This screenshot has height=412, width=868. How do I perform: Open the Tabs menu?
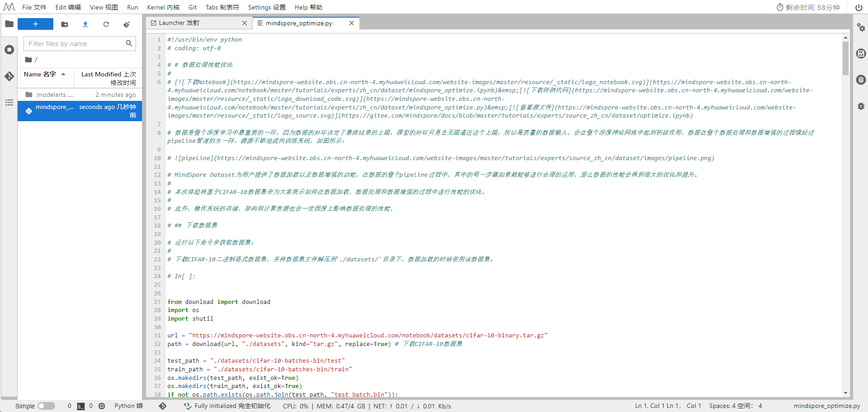[x=222, y=7]
